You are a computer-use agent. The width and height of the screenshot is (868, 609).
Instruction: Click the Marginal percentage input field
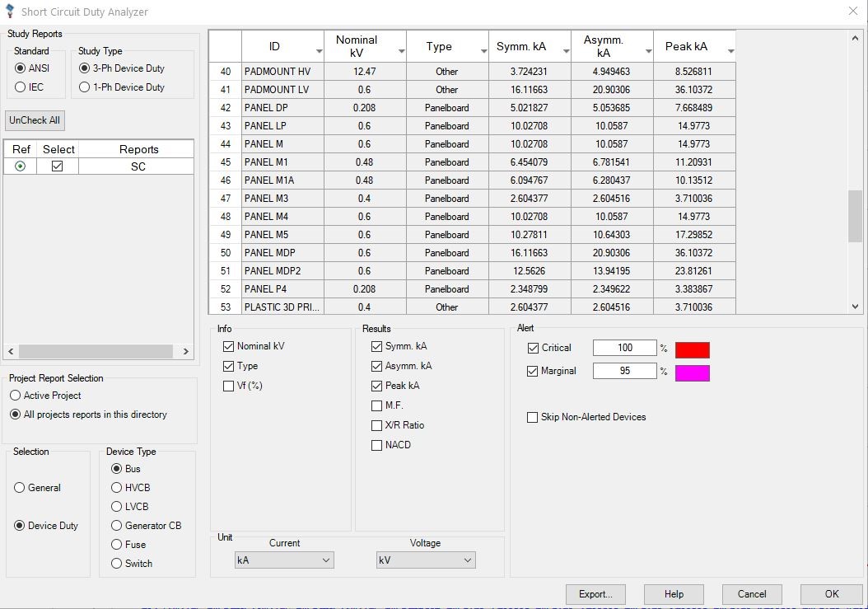click(x=624, y=371)
